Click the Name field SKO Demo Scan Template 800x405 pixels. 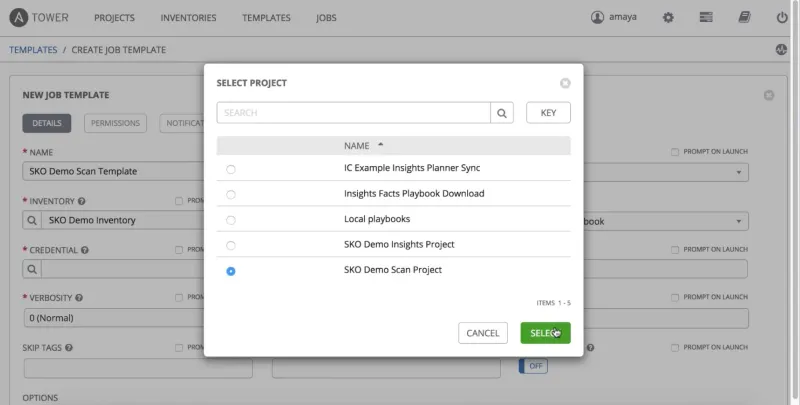pyautogui.click(x=113, y=172)
